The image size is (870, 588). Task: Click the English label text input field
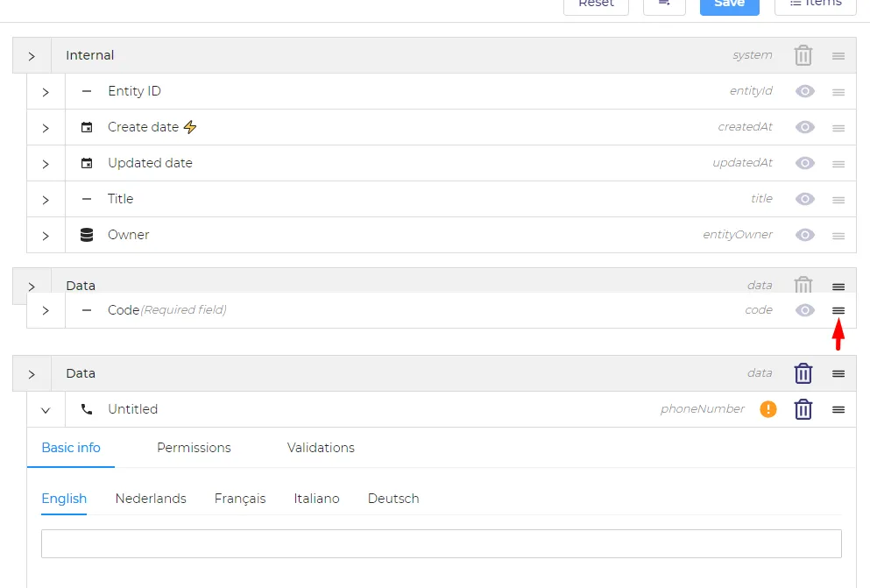[441, 543]
